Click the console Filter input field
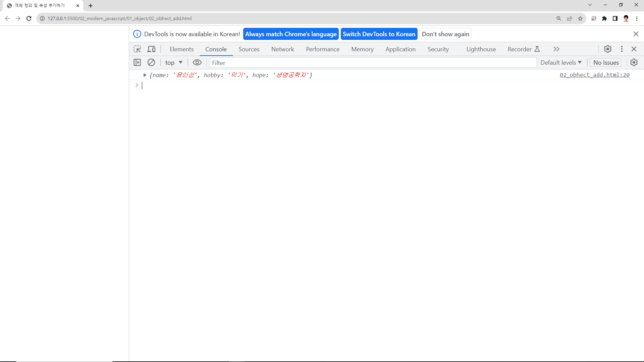The width and height of the screenshot is (644, 362). click(x=372, y=63)
